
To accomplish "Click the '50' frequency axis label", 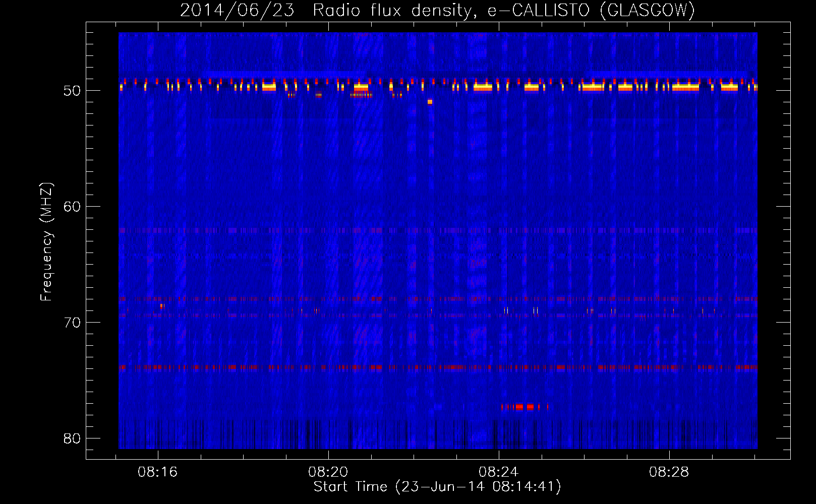I will pos(72,91).
